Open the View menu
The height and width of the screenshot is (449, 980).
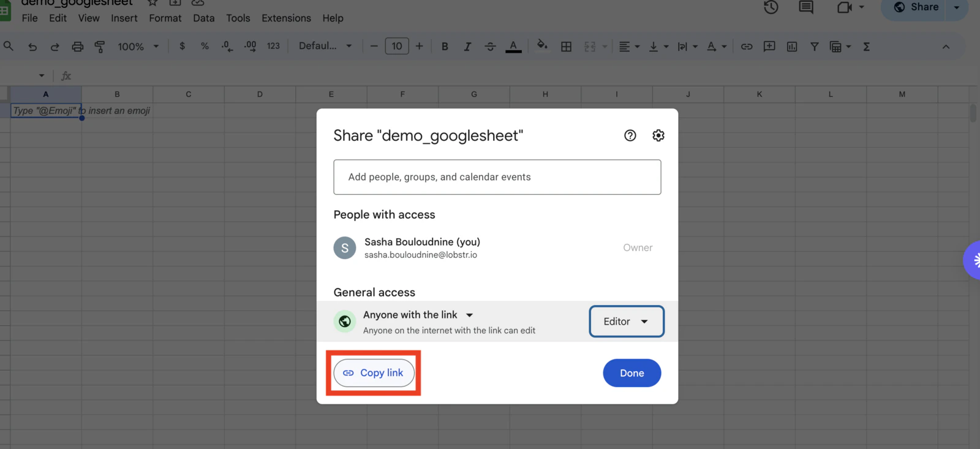(x=89, y=18)
